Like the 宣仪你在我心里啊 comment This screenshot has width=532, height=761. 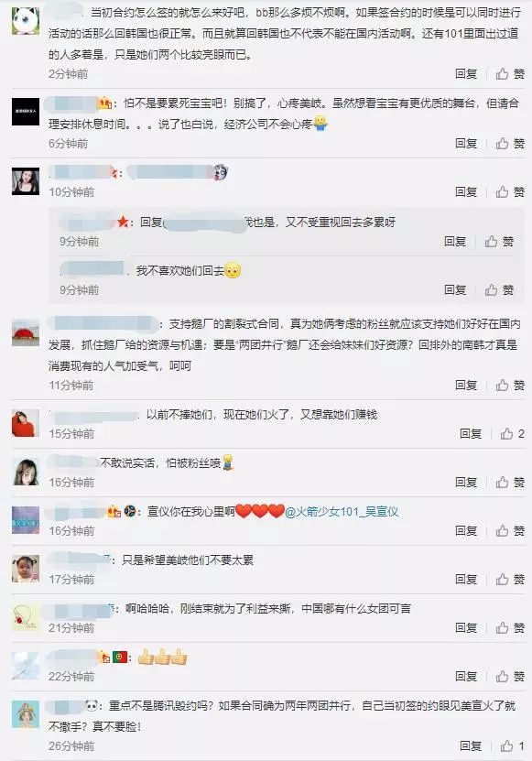click(510, 530)
